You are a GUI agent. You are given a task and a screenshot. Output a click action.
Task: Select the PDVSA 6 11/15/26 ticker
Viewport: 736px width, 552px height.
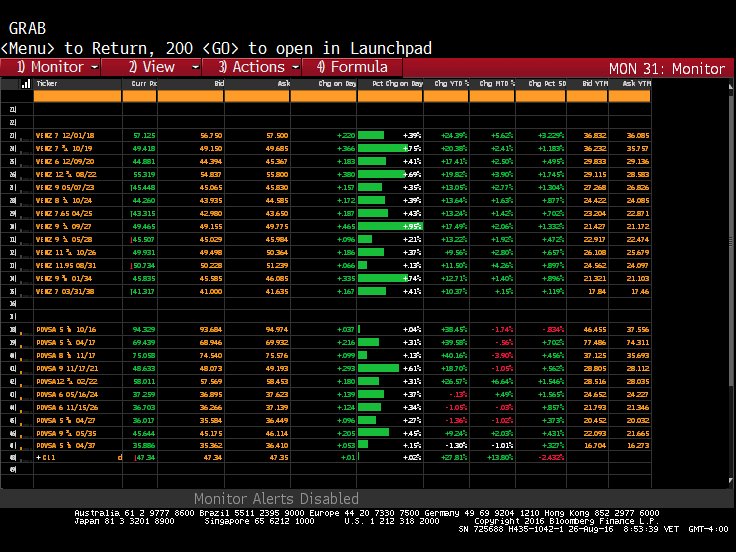67,407
